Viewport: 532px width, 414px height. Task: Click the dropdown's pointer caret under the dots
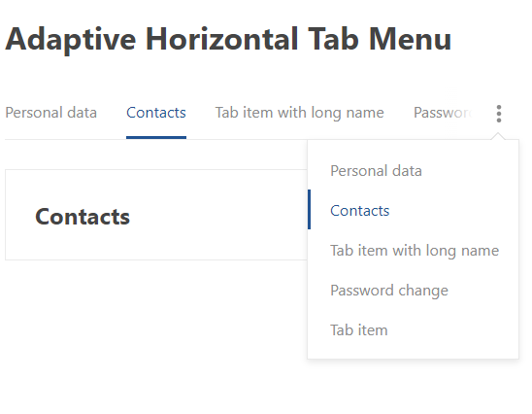click(498, 136)
